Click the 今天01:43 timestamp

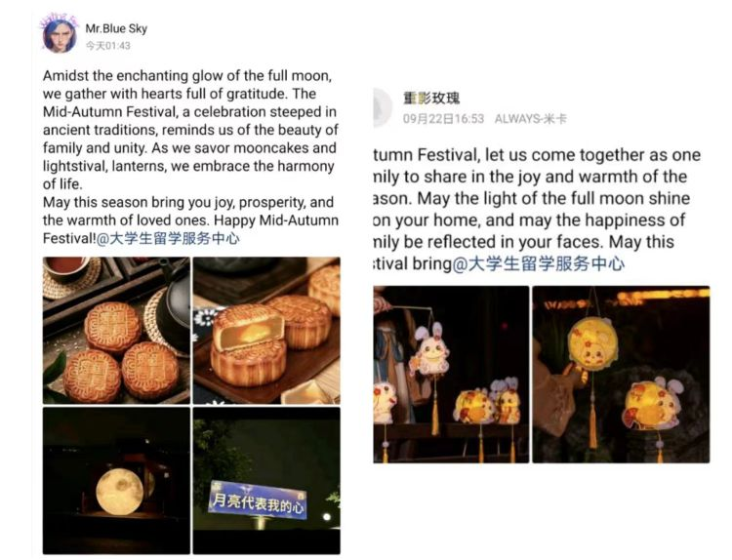107,46
